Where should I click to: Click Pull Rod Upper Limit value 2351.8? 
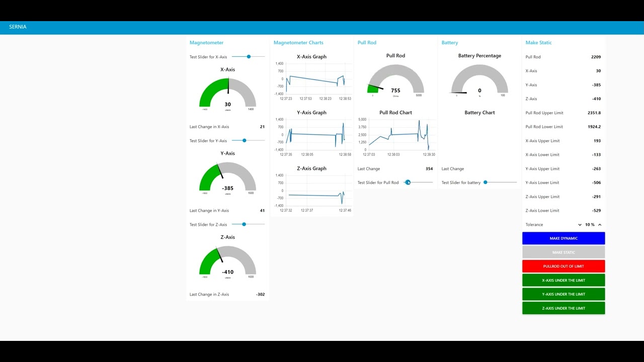click(594, 113)
